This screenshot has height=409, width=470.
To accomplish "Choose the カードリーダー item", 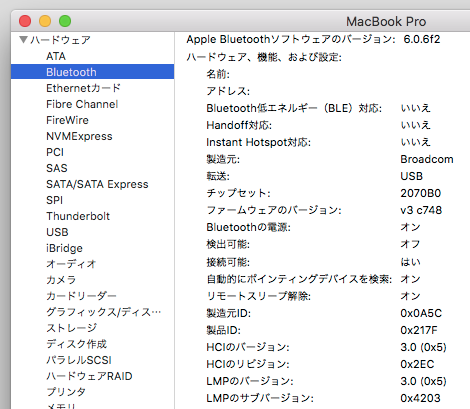I will (81, 296).
